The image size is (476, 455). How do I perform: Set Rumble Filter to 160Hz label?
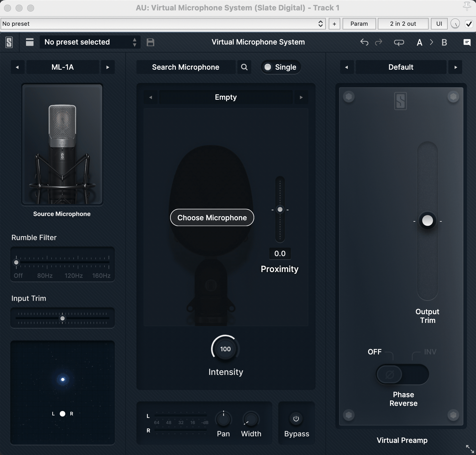[101, 276]
